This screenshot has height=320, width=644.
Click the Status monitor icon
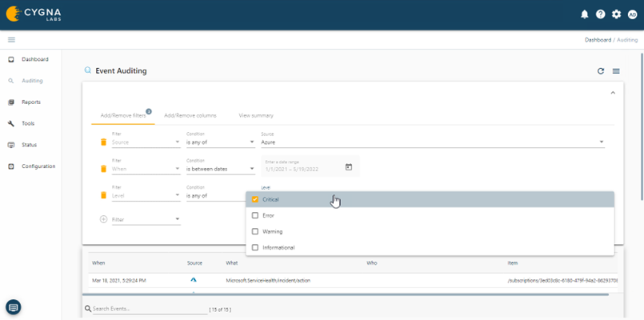(x=11, y=145)
